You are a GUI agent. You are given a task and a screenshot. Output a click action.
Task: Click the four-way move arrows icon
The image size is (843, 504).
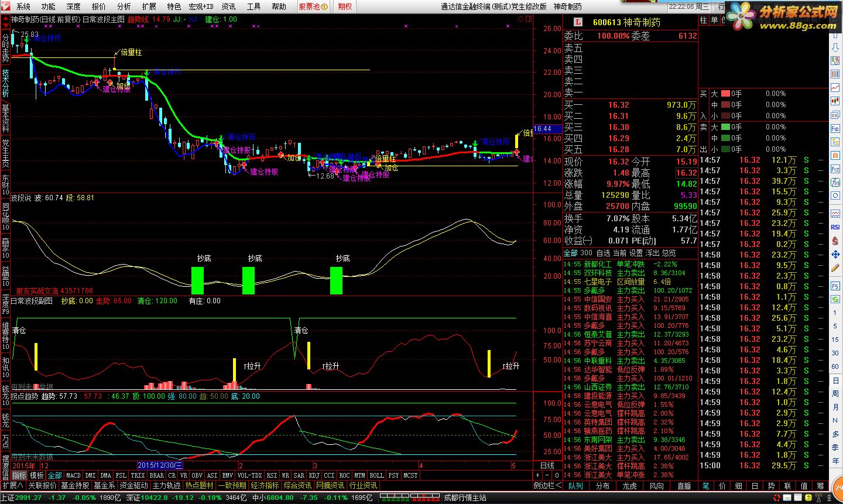tap(835, 255)
